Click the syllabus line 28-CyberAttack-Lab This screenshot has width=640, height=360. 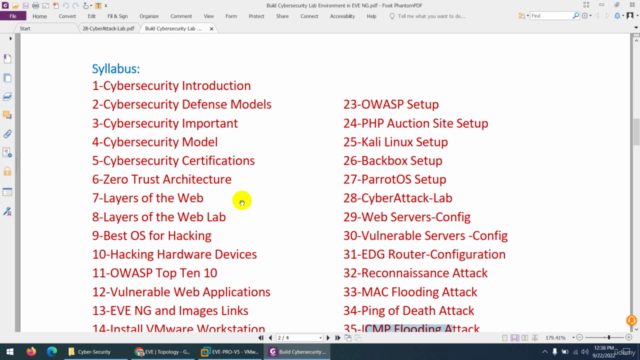tap(398, 198)
